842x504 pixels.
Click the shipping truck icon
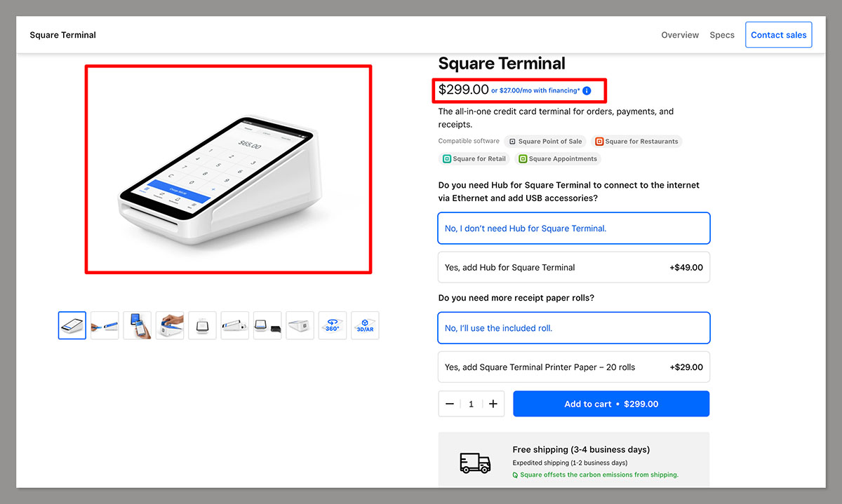click(x=475, y=463)
